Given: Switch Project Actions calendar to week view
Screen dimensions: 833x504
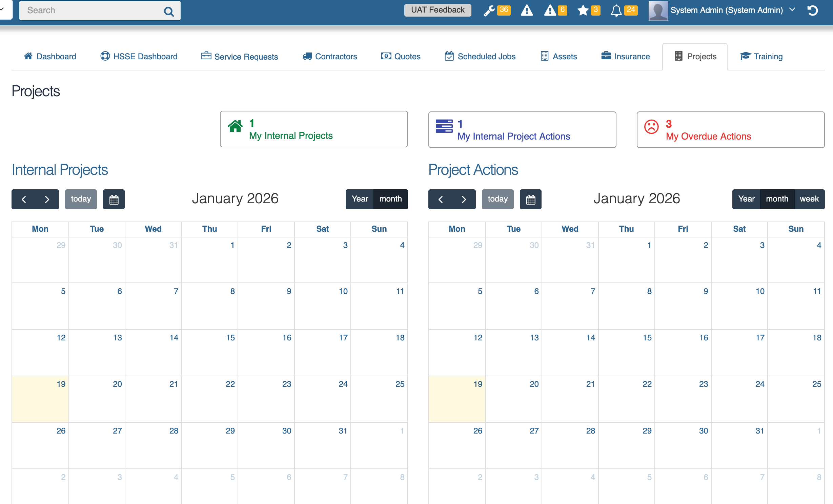Looking at the screenshot, I should pyautogui.click(x=809, y=199).
